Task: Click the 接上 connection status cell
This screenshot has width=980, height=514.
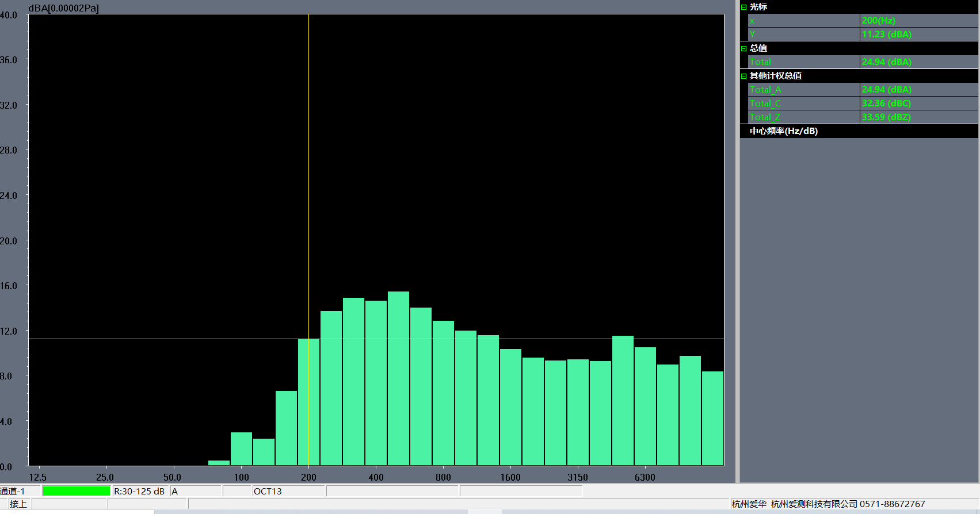Action: point(18,504)
